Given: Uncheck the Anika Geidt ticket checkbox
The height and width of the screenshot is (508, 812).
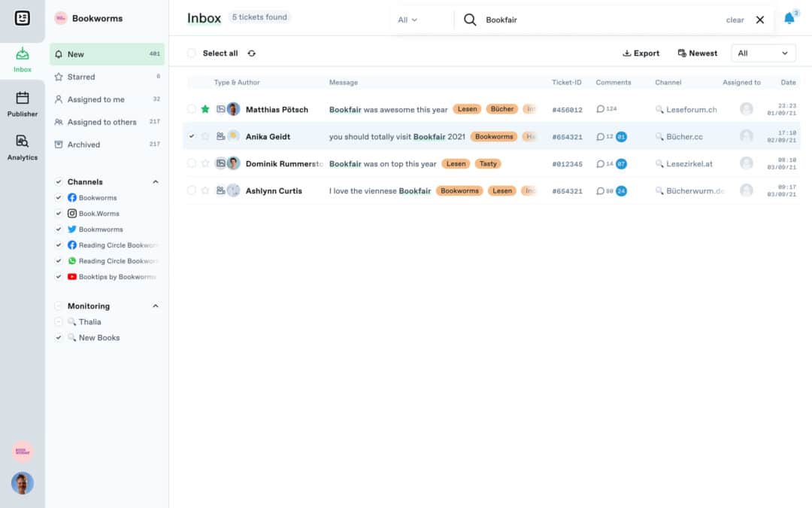Looking at the screenshot, I should (x=192, y=136).
